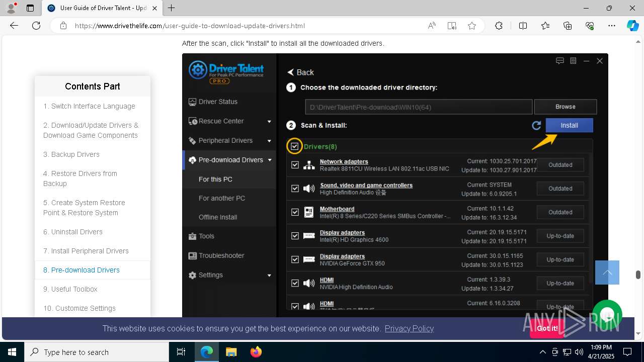Launch Firefox from taskbar
Viewport: 644px width, 362px height.
[x=256, y=352]
